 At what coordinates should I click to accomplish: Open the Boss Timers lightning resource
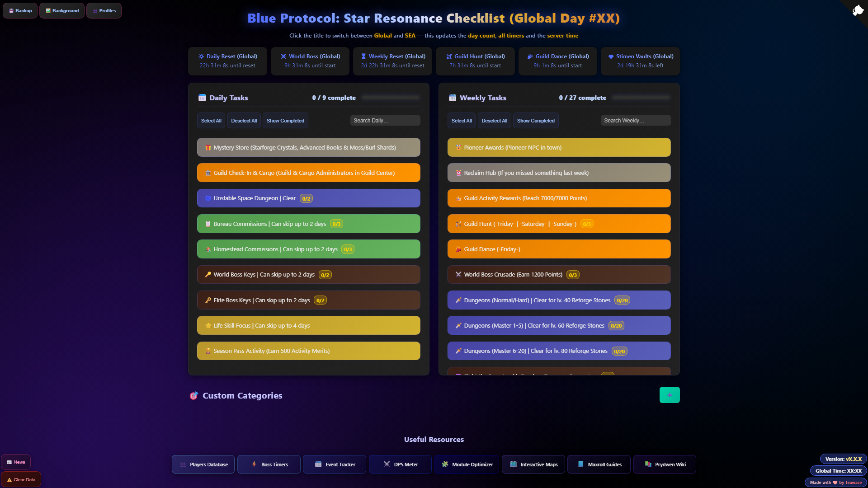pos(269,465)
